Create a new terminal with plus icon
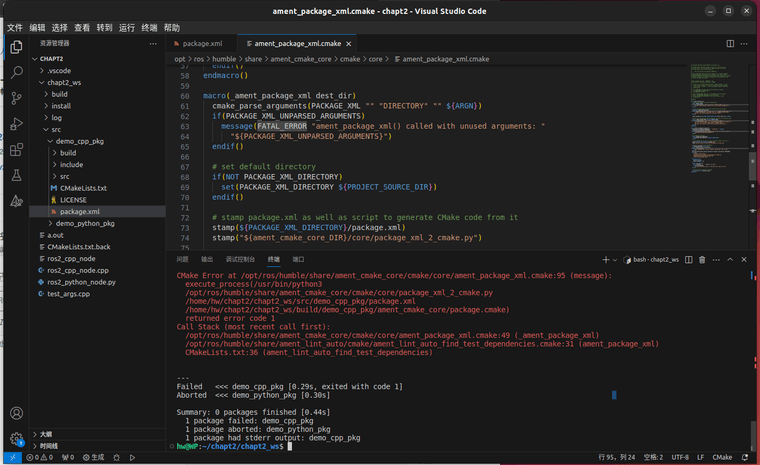This screenshot has width=760, height=465. [605, 260]
